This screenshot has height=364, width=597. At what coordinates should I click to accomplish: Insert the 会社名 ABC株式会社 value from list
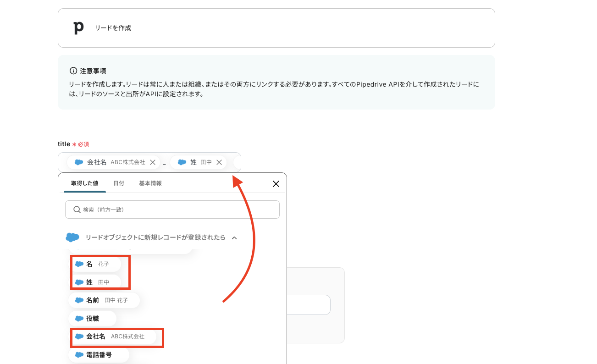113,336
